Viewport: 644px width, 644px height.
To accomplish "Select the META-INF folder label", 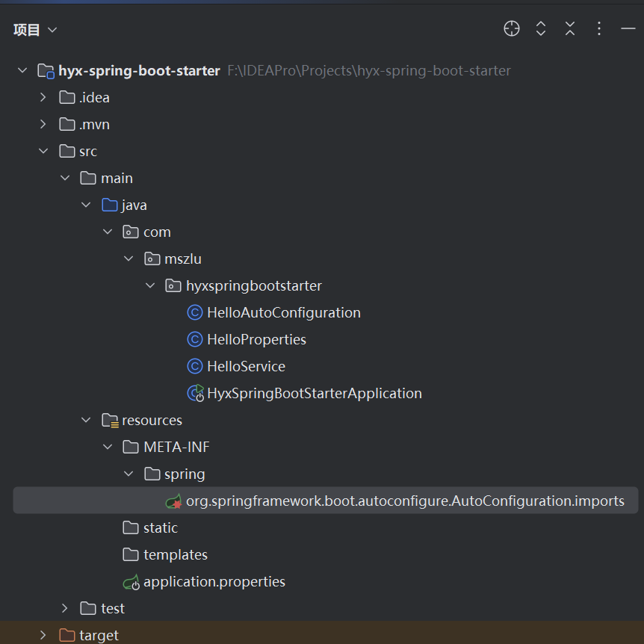I will (176, 447).
